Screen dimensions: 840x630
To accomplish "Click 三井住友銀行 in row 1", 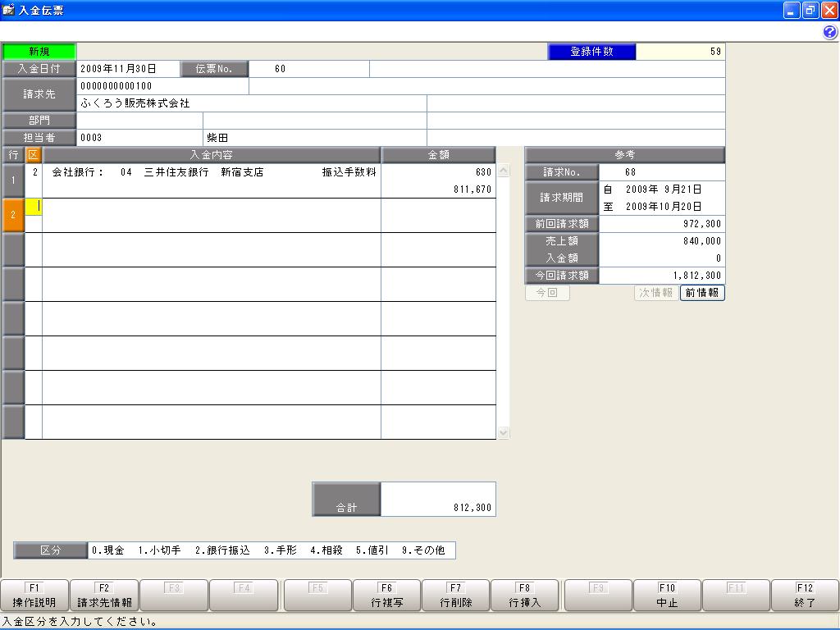I will point(176,172).
